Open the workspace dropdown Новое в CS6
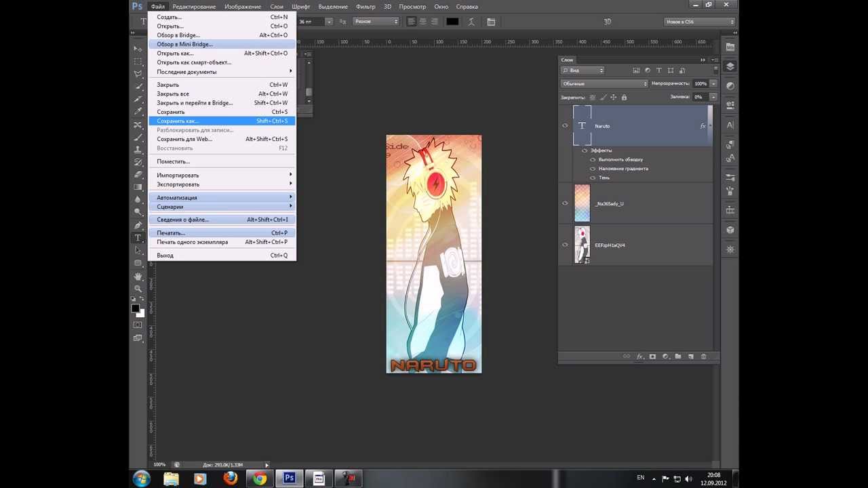Image resolution: width=868 pixels, height=488 pixels. pyautogui.click(x=700, y=22)
